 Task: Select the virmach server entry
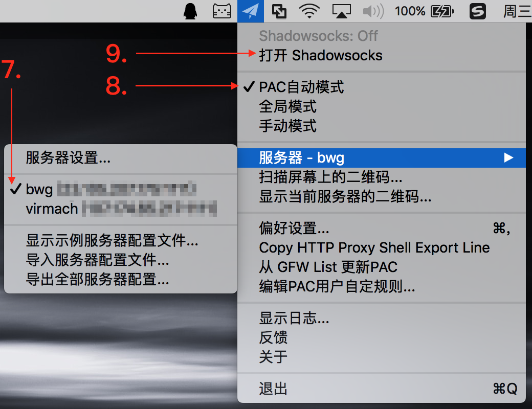tap(120, 209)
